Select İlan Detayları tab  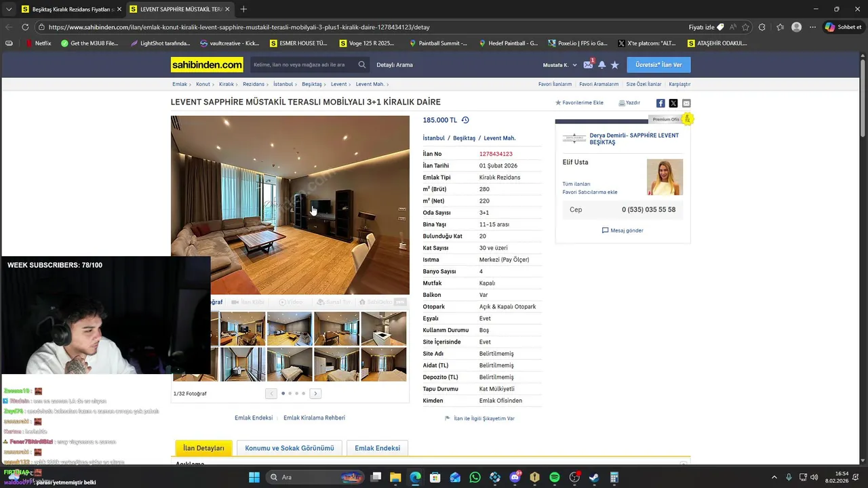tap(203, 448)
